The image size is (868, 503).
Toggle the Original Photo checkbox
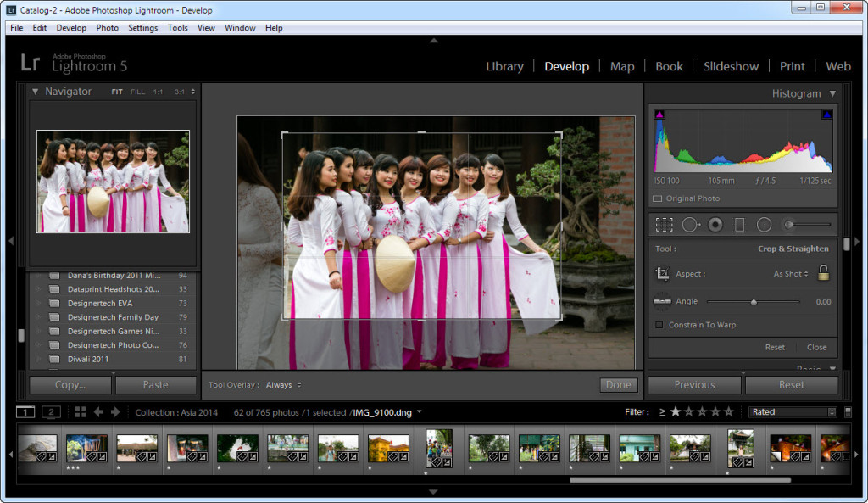[658, 198]
